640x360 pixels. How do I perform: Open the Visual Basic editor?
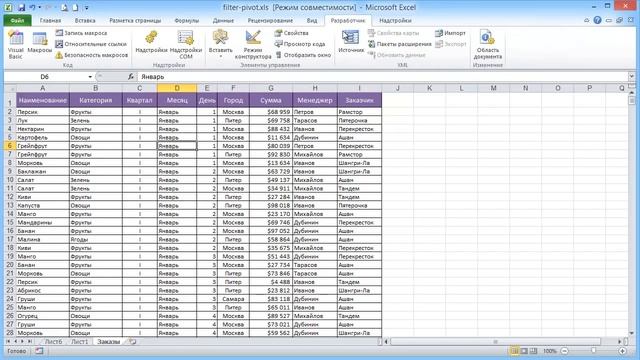coord(16,45)
